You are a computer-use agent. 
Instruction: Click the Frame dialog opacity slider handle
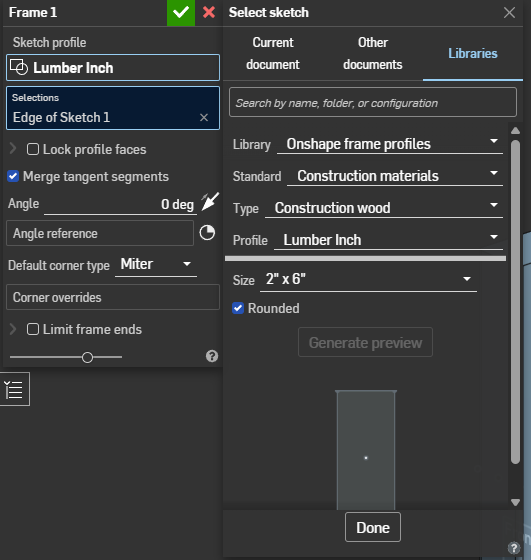pyautogui.click(x=87, y=357)
